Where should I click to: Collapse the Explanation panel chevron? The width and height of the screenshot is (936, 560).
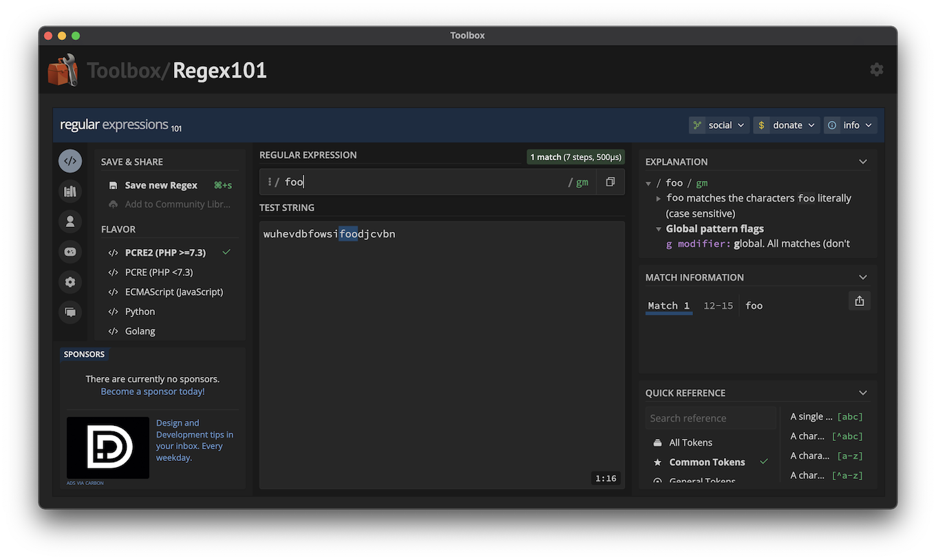(863, 162)
